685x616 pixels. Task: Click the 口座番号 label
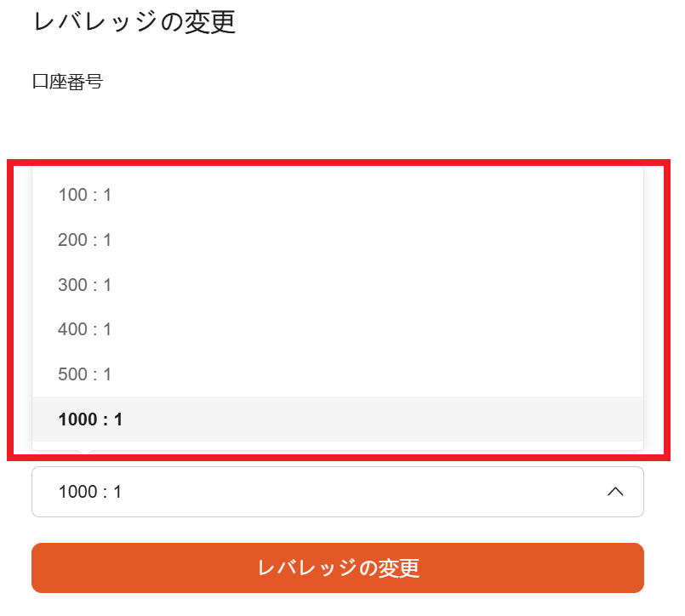[67, 82]
